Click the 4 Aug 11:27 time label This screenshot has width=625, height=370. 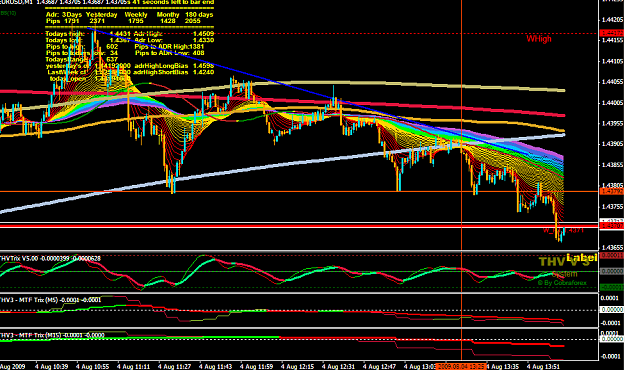tap(175, 366)
